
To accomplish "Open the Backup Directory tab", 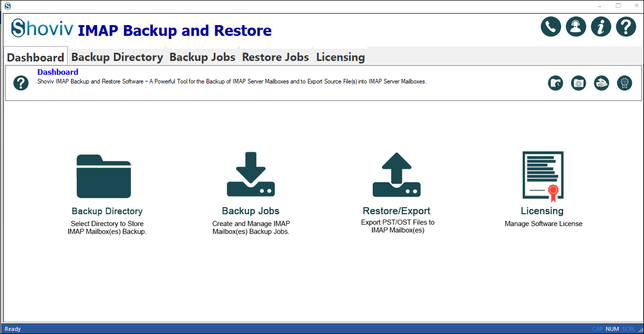I will click(117, 57).
